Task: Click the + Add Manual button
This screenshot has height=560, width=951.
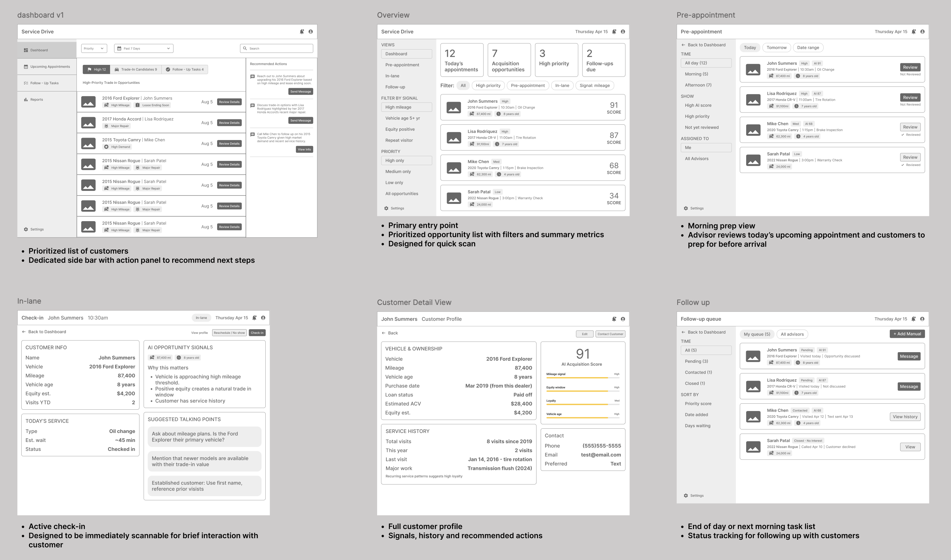Action: point(907,334)
